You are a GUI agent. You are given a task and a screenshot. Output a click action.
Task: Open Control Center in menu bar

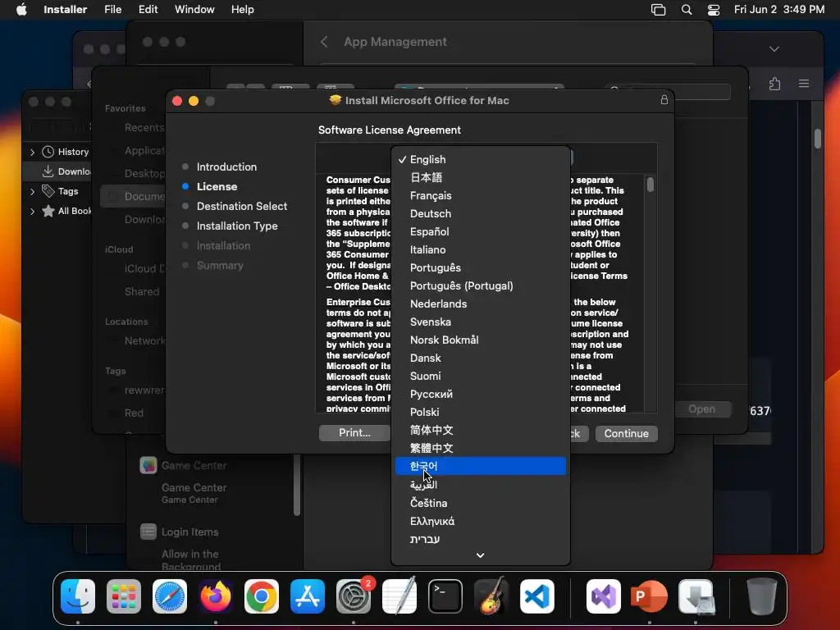714,10
